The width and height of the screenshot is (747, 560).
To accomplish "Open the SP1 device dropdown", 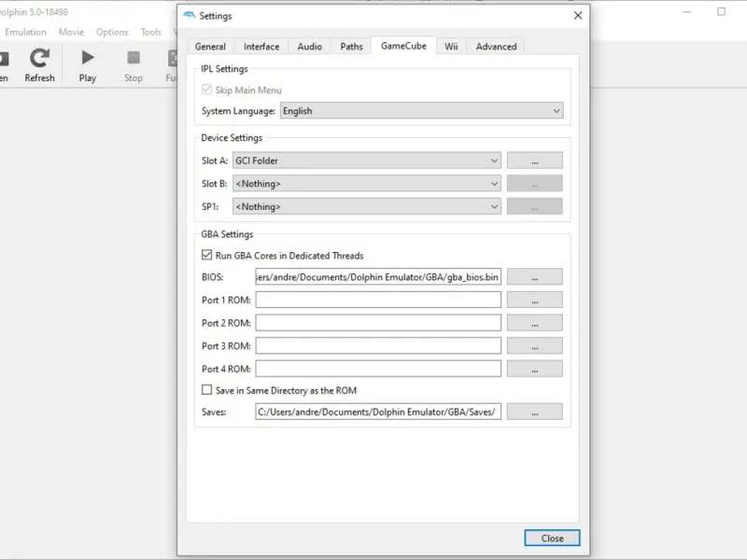I will (x=367, y=206).
